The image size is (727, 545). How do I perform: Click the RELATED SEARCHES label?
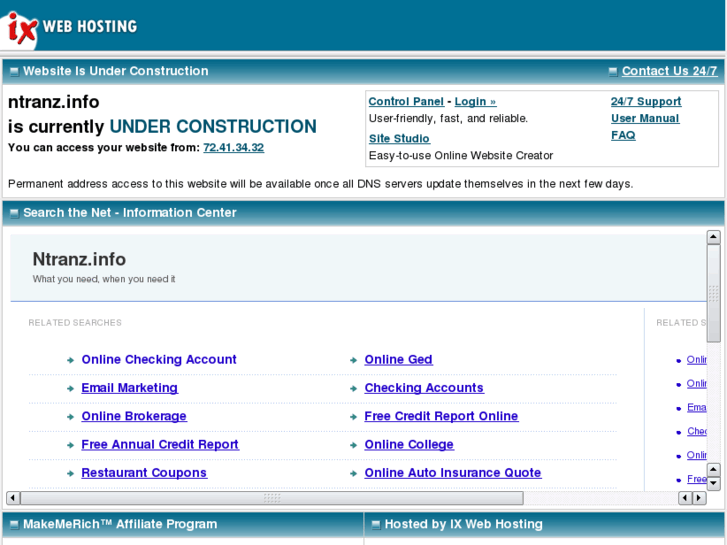(x=75, y=323)
